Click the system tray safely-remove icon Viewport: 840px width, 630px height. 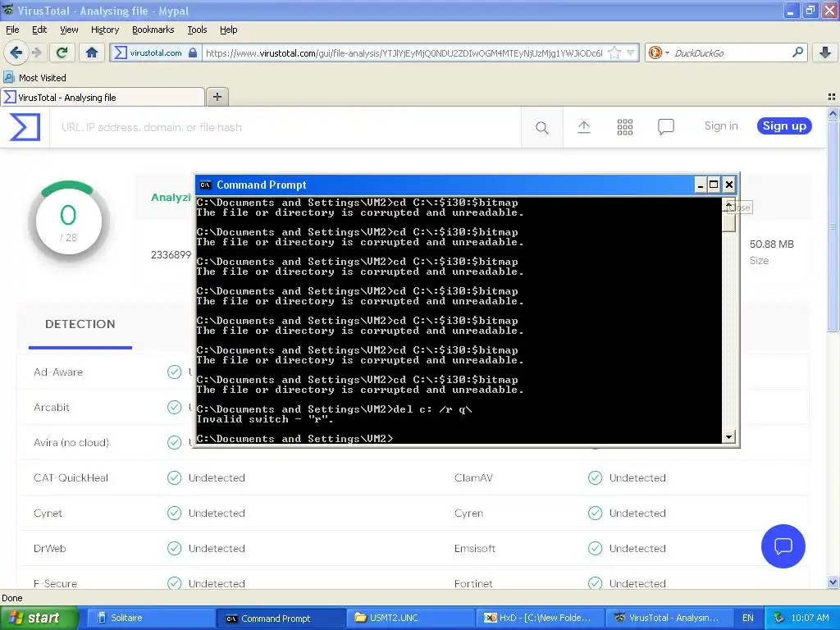coord(779,618)
